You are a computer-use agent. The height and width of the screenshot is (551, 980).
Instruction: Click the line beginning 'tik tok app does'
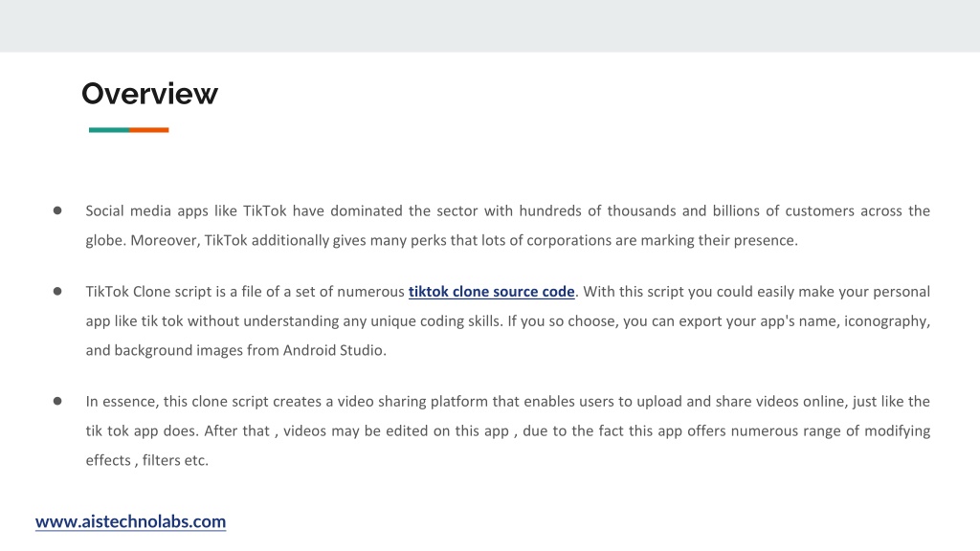pos(507,431)
